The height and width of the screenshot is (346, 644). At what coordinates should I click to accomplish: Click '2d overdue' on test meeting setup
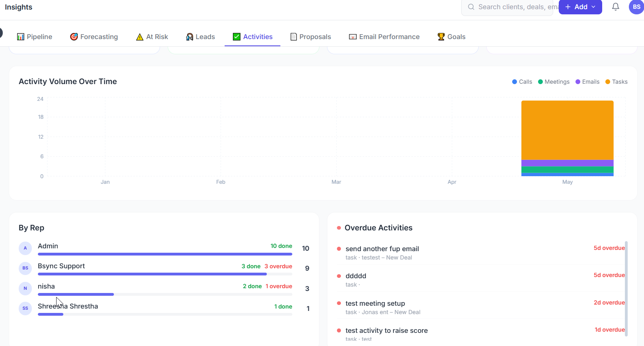click(x=609, y=303)
